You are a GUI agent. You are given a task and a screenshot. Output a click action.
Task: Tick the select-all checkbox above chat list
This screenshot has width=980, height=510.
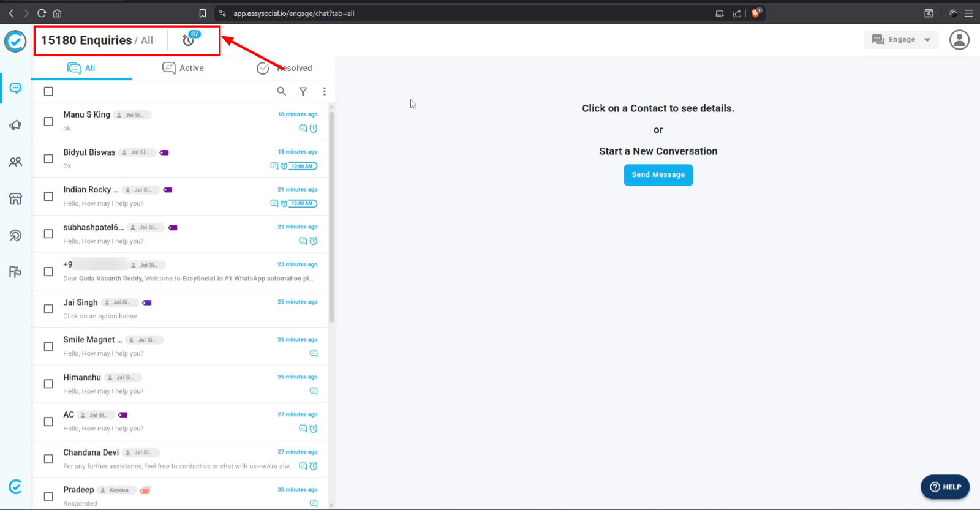[48, 91]
